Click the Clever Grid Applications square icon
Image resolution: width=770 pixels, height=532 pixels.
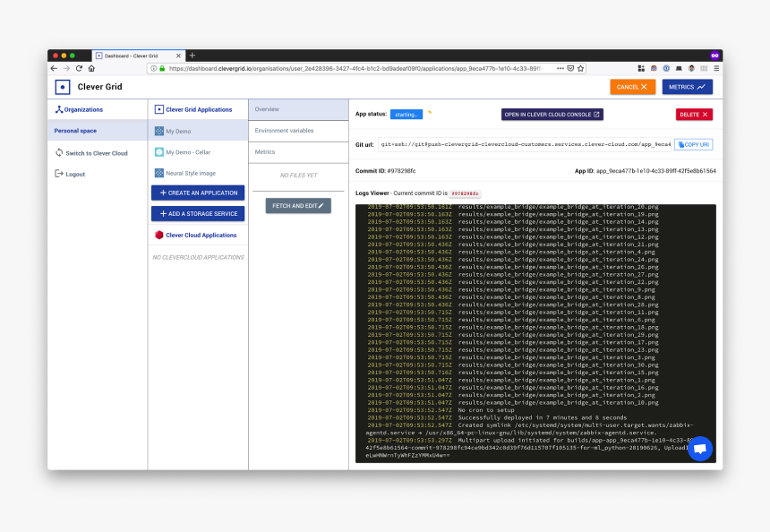[159, 109]
